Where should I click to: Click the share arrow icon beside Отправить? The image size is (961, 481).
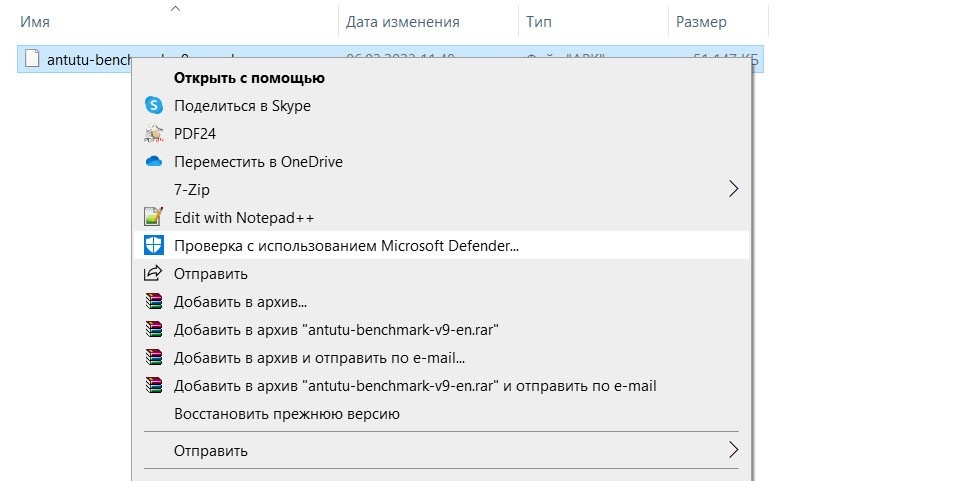pos(153,273)
